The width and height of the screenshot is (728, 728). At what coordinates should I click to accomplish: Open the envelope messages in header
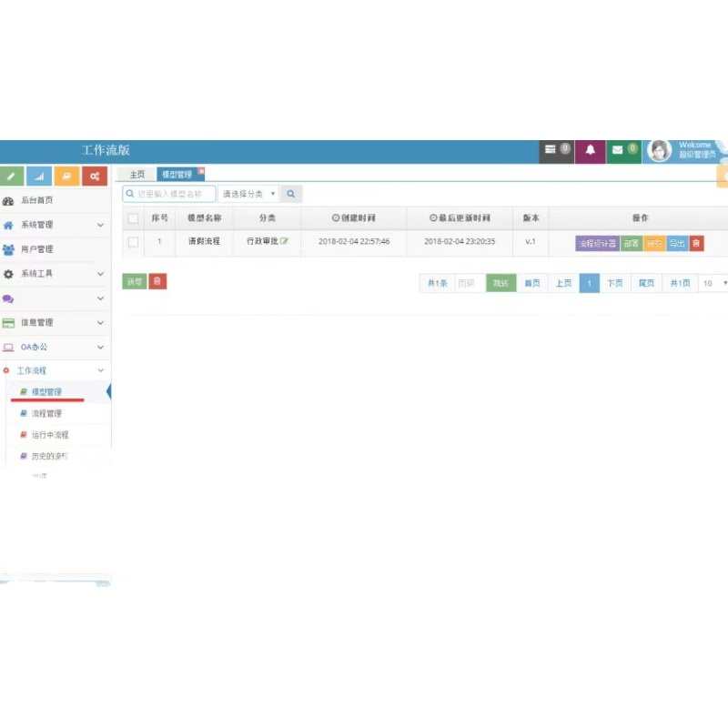[624, 151]
